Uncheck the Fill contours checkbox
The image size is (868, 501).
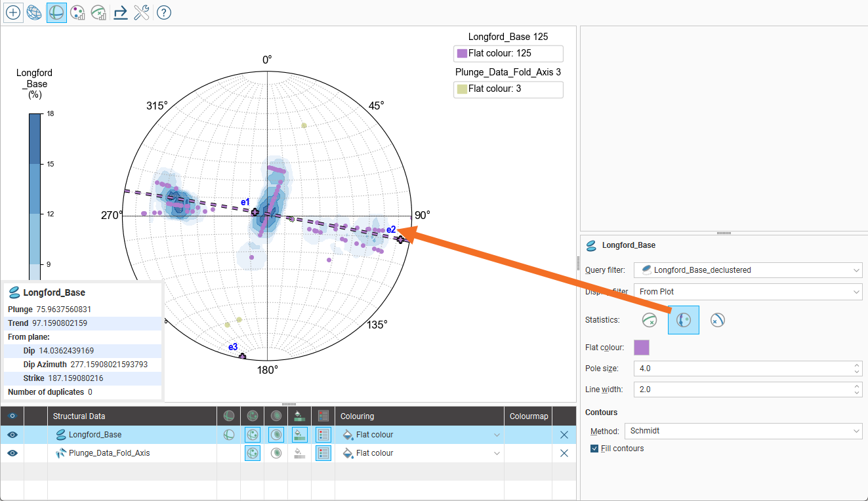[594, 449]
